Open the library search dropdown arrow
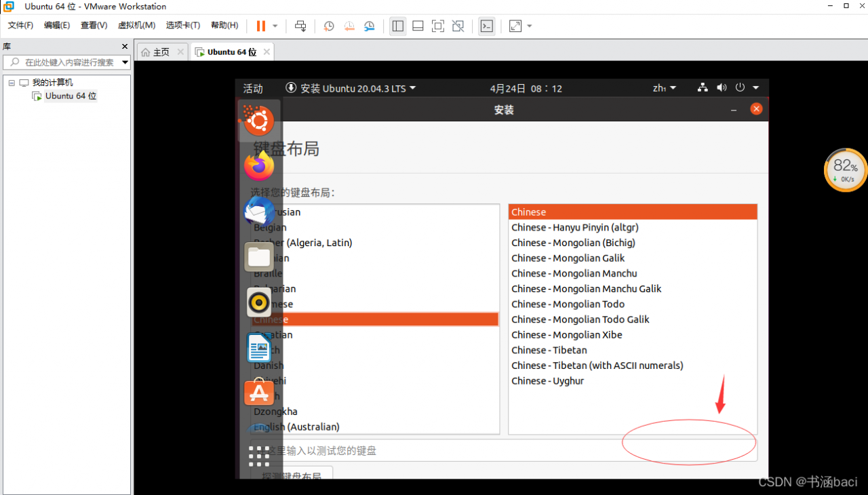The image size is (868, 495). (x=125, y=62)
